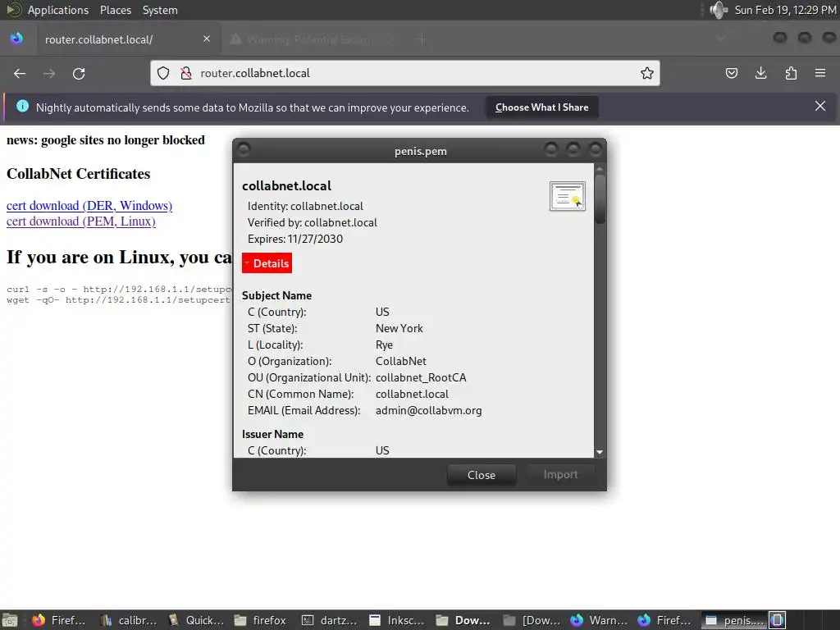Click the Firefox Nightly logo beside tabs
The width and height of the screenshot is (840, 630).
[x=16, y=38]
